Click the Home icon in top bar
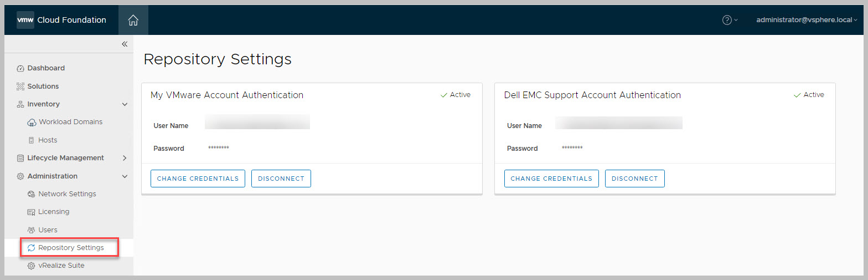 tap(133, 21)
